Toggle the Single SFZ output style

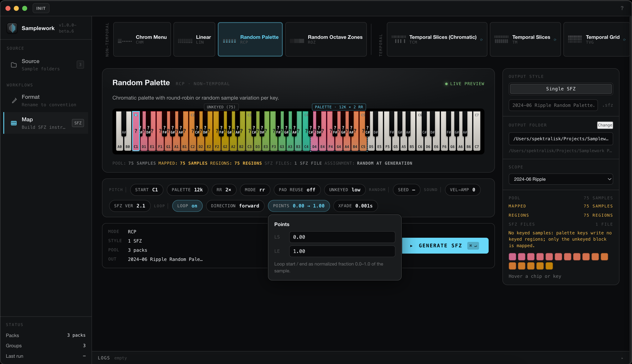click(x=561, y=89)
